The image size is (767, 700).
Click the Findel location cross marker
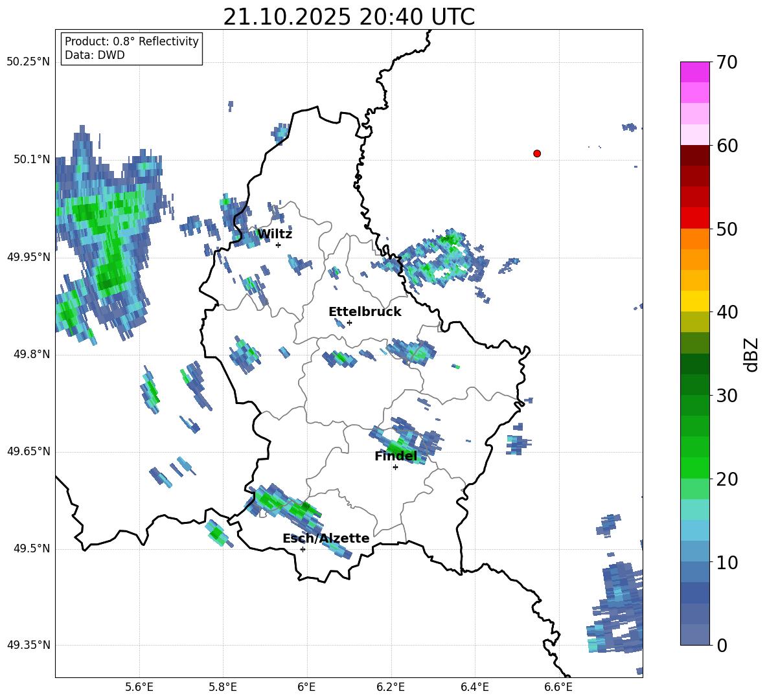click(x=396, y=468)
